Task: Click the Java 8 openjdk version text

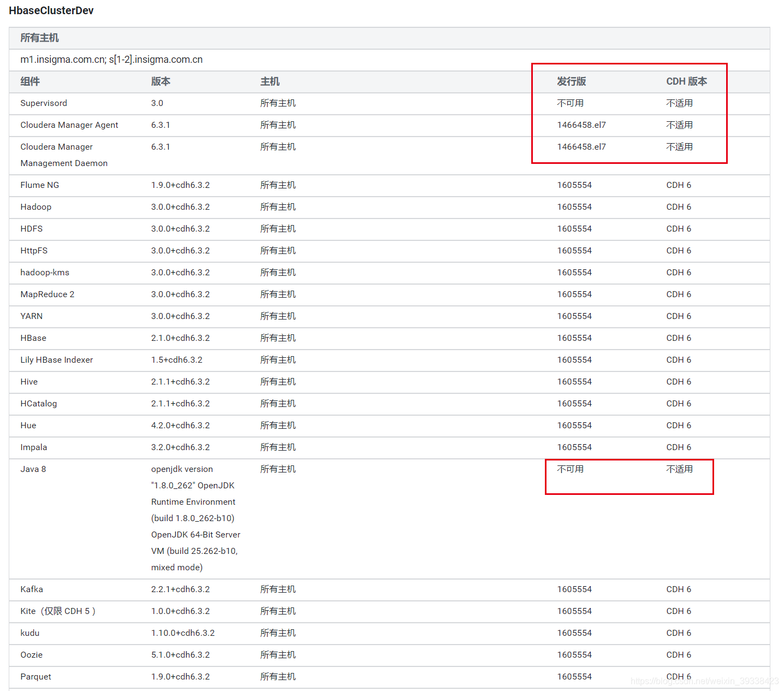Action: [196, 518]
